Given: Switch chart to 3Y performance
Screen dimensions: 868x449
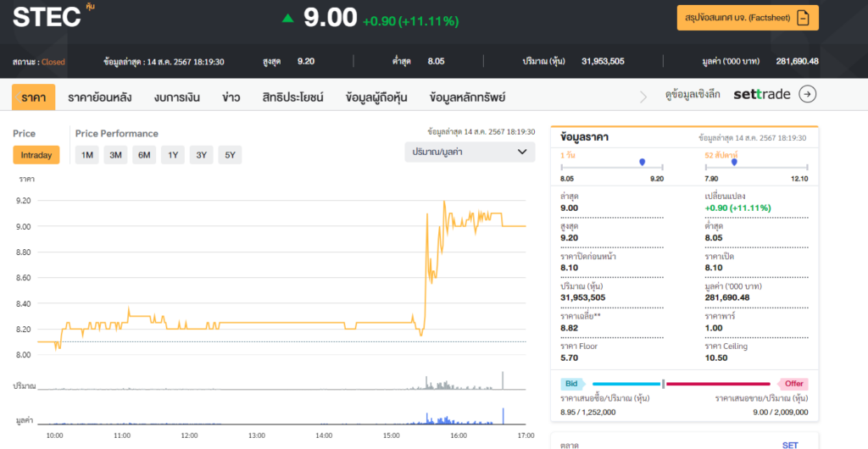Looking at the screenshot, I should [x=202, y=155].
